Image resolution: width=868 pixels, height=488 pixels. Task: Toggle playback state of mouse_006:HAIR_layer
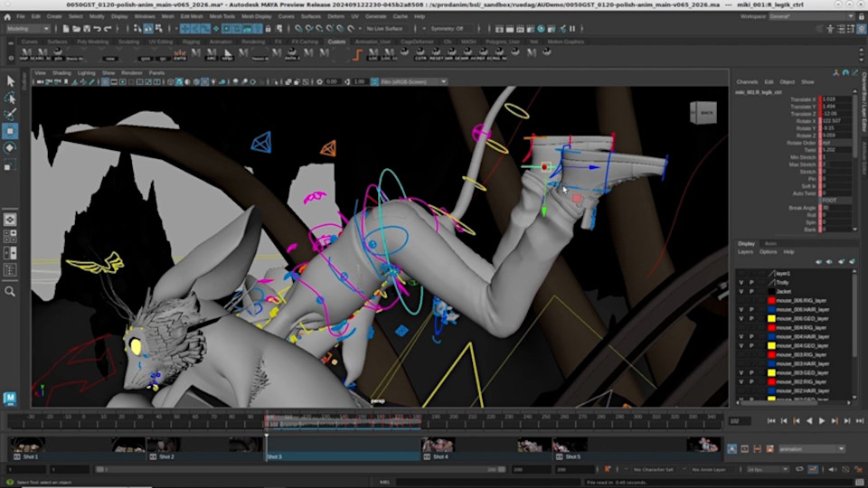tap(751, 309)
